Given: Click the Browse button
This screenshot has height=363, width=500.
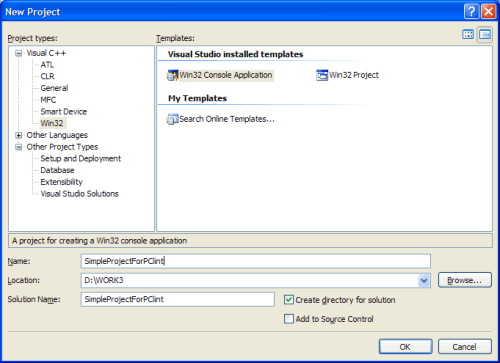Looking at the screenshot, I should (x=465, y=280).
